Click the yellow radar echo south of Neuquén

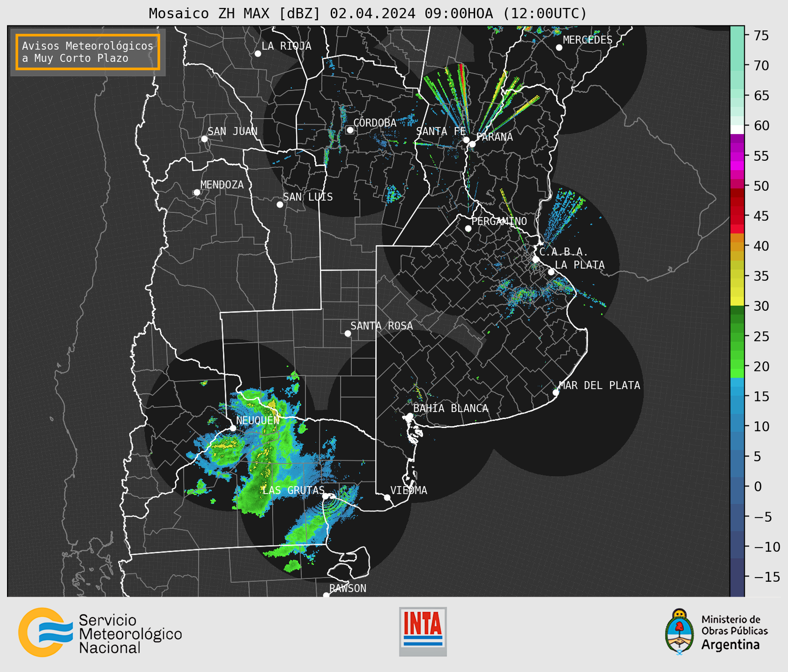pos(224,445)
